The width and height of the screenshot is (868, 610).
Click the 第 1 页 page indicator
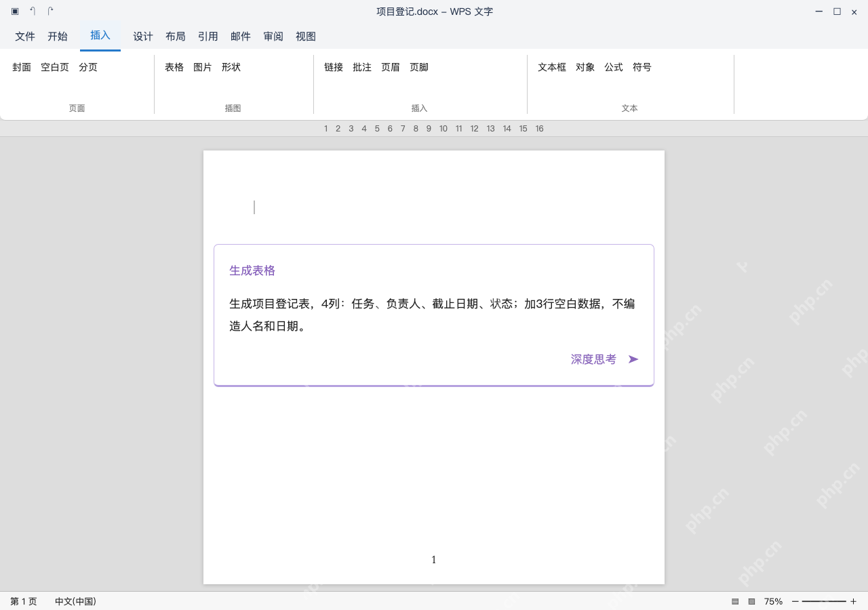pyautogui.click(x=24, y=601)
